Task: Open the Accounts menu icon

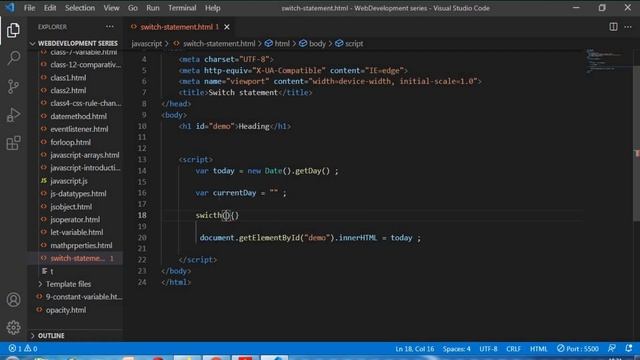Action: click(13, 300)
